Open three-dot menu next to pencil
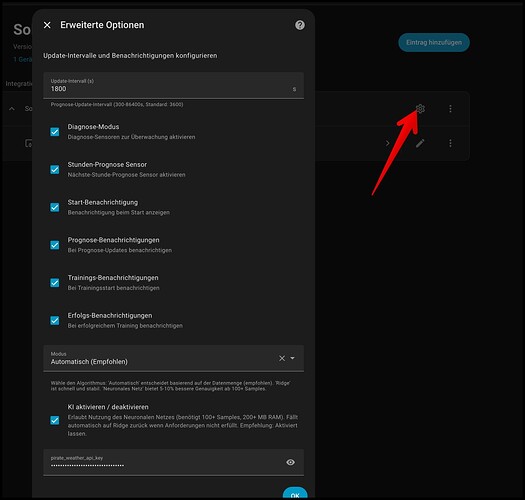Screen dimensions: 525x500 click(450, 143)
